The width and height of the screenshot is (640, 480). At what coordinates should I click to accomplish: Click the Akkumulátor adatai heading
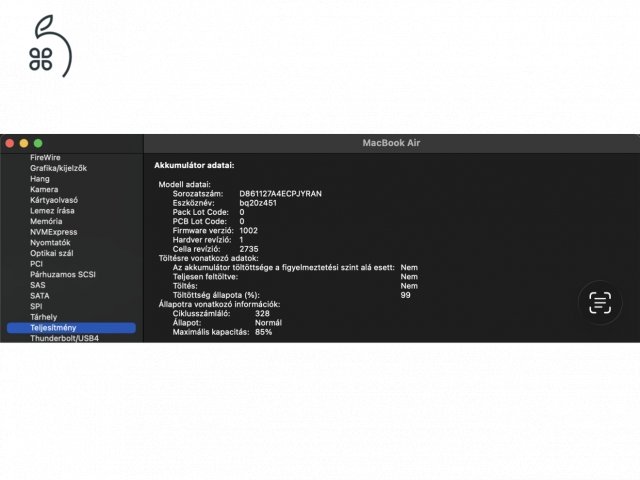194,165
